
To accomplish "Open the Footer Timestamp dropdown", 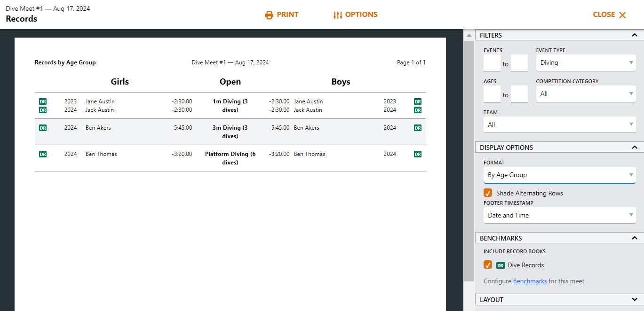I will pos(559,216).
